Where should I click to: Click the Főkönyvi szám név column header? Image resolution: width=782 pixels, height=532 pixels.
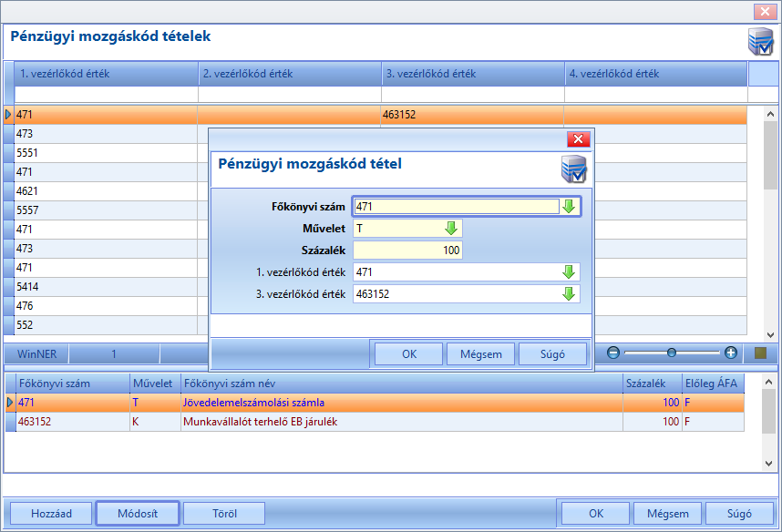coord(402,384)
